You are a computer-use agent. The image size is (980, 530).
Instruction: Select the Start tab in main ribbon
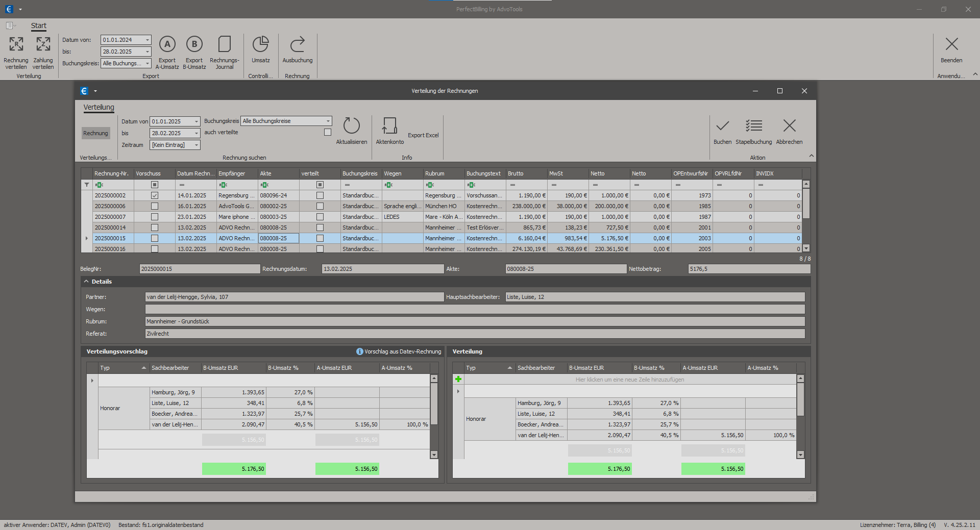coord(38,26)
